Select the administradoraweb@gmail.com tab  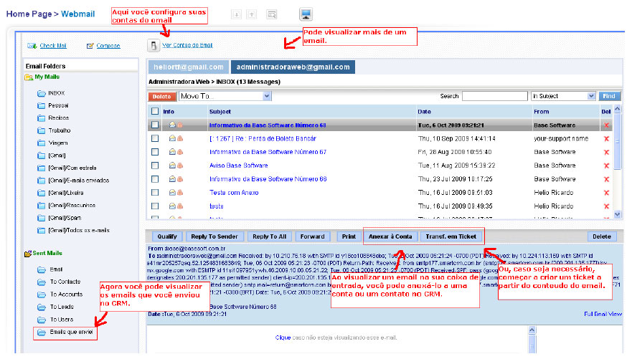[x=293, y=67]
